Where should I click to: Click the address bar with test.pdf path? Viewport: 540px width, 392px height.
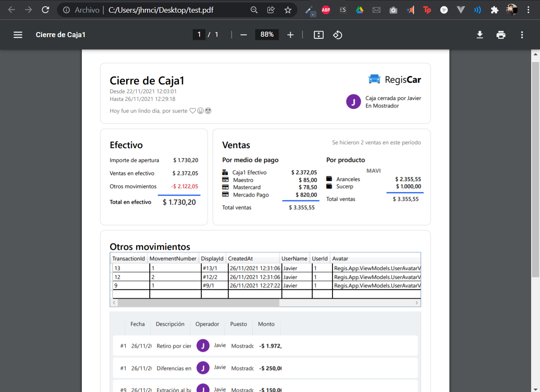(160, 10)
